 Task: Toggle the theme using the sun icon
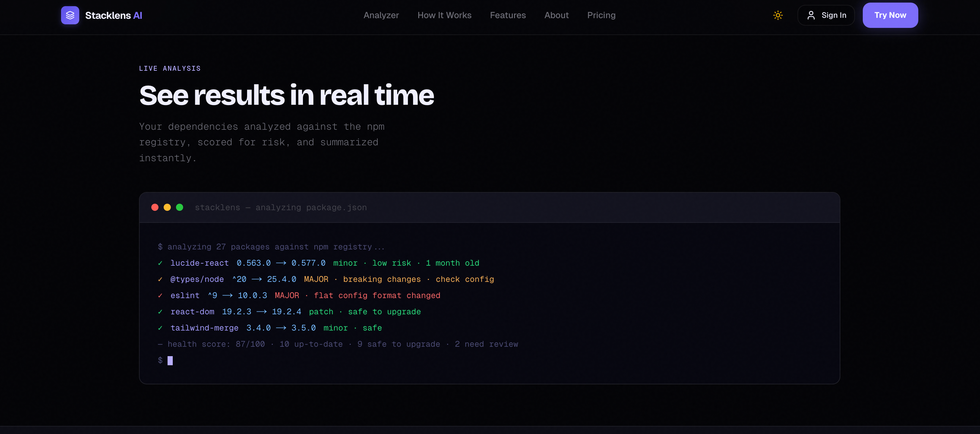click(x=778, y=15)
